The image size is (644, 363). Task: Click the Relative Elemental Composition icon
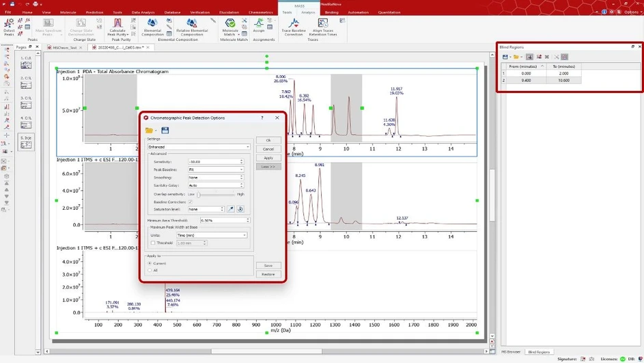pyautogui.click(x=192, y=23)
